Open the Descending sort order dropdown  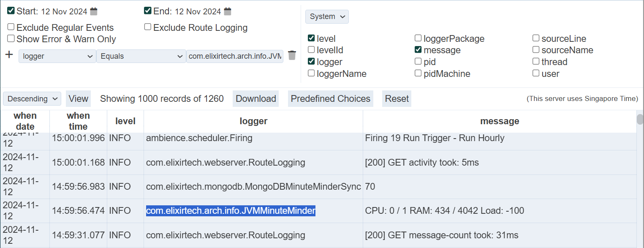tap(32, 99)
